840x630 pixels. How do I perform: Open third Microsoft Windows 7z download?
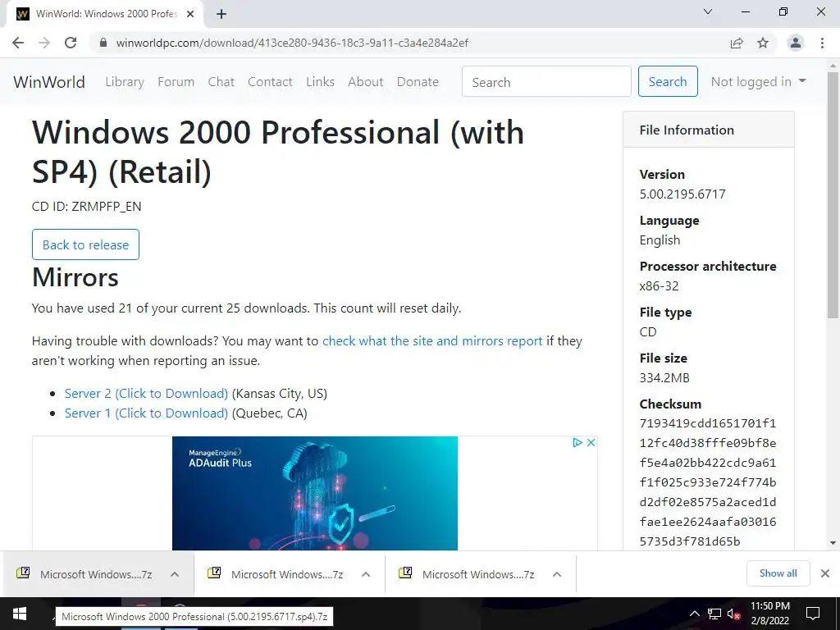click(x=468, y=574)
